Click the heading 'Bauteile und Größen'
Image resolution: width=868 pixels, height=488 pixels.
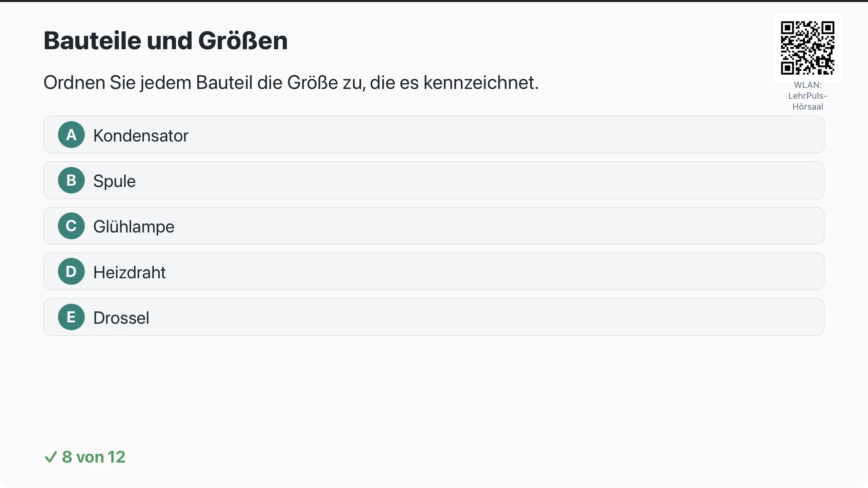click(x=165, y=41)
